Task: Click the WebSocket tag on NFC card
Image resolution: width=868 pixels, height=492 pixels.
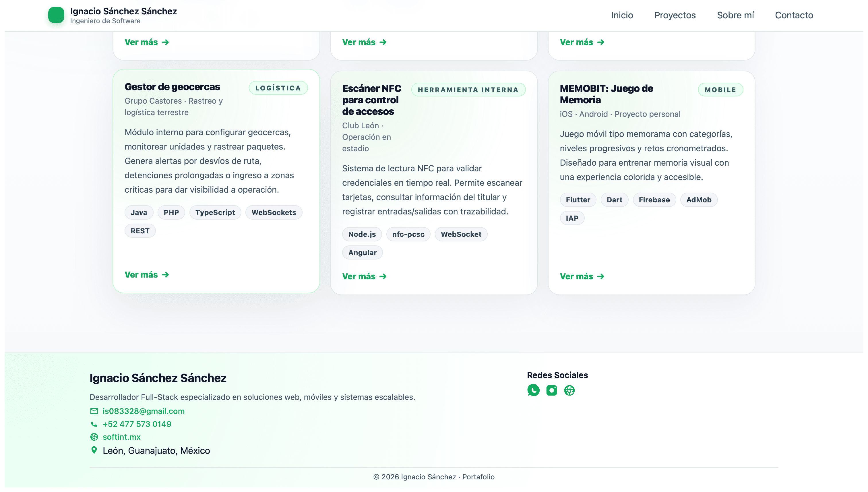Action: coord(461,234)
